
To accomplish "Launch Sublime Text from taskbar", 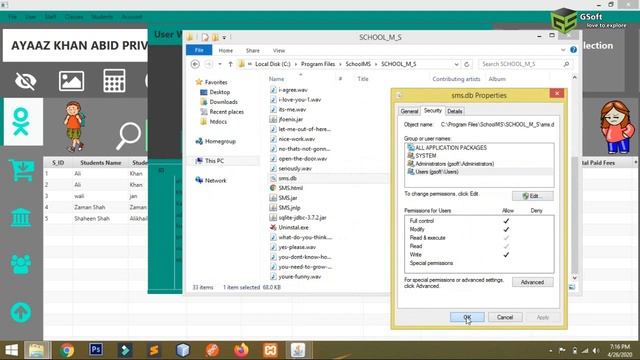I will (x=154, y=350).
